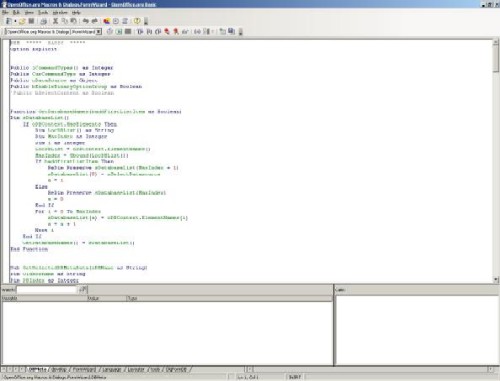Click the editor scrollbar down arrow
Image resolution: width=500 pixels, height=381 pixels.
496,279
